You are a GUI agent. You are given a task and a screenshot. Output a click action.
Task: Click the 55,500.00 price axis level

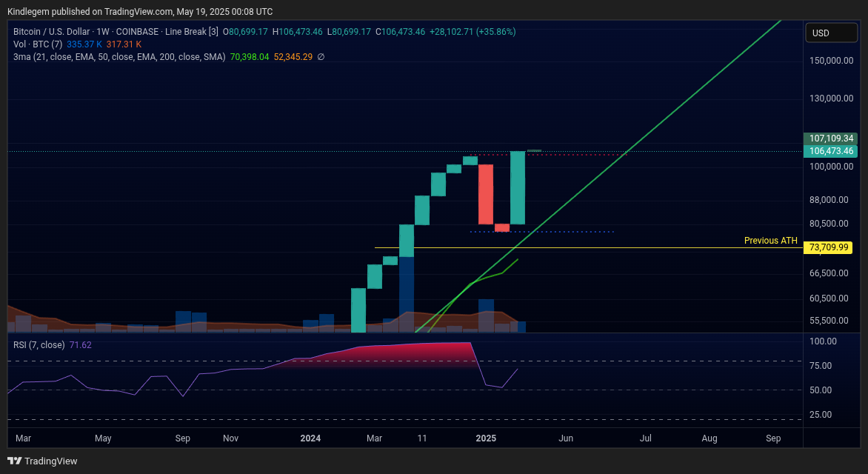coord(829,320)
